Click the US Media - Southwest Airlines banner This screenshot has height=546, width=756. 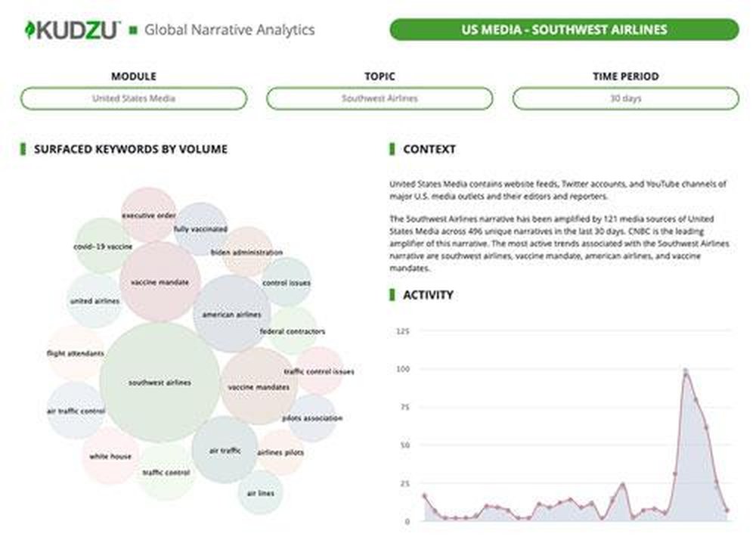pos(564,29)
